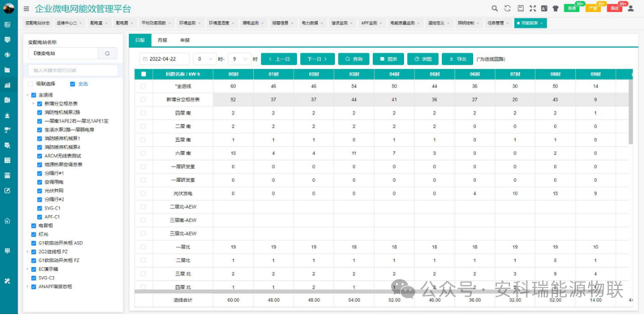The width and height of the screenshot is (644, 315).
Task: Click the E楼变电站 station name field
Action: click(x=62, y=54)
